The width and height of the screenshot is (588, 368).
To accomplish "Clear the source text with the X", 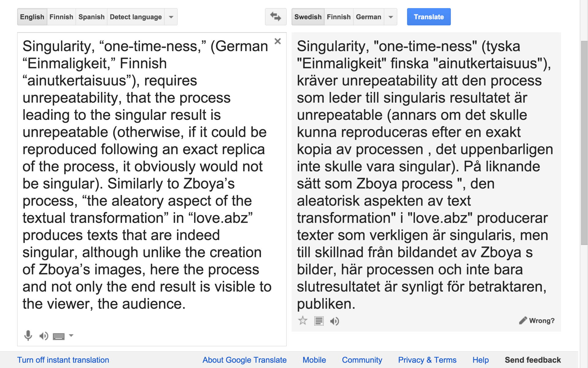I will click(277, 41).
